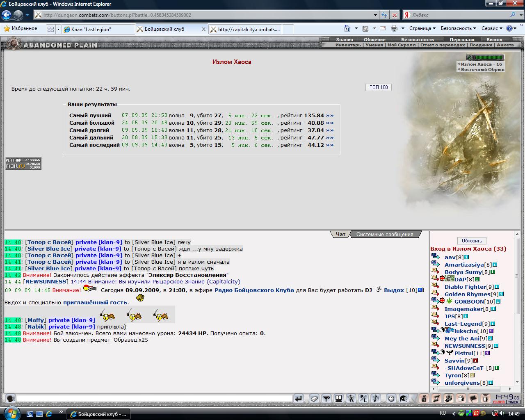Click the eraser clear-chat icon

click(314, 399)
